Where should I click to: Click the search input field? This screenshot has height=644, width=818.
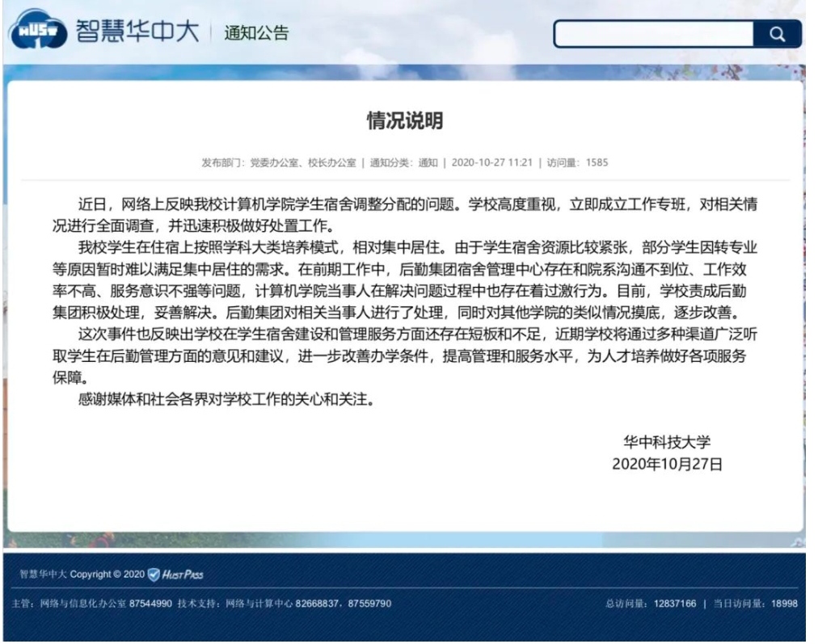655,34
